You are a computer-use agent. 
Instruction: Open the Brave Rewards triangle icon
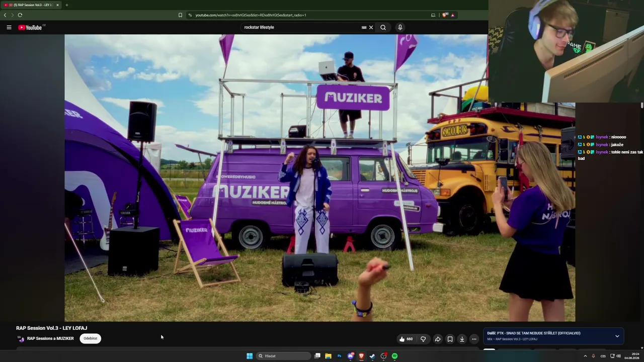(x=452, y=15)
